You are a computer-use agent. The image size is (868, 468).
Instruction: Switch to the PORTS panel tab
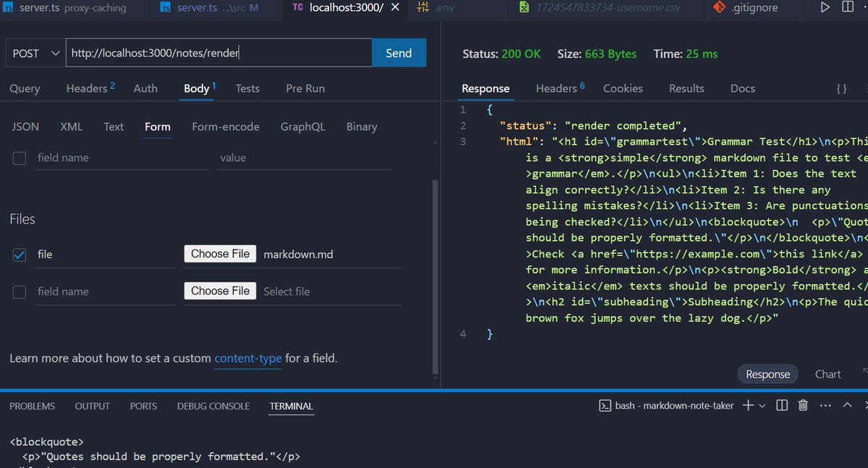143,406
